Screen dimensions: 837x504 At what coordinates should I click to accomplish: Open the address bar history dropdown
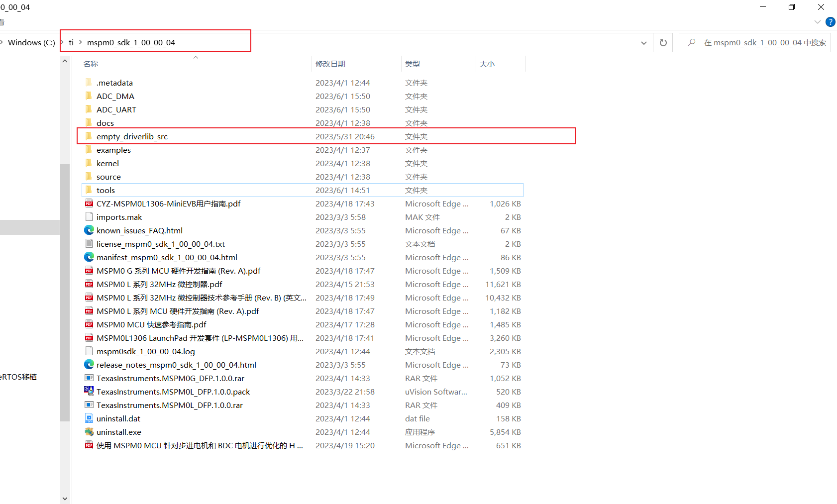644,43
